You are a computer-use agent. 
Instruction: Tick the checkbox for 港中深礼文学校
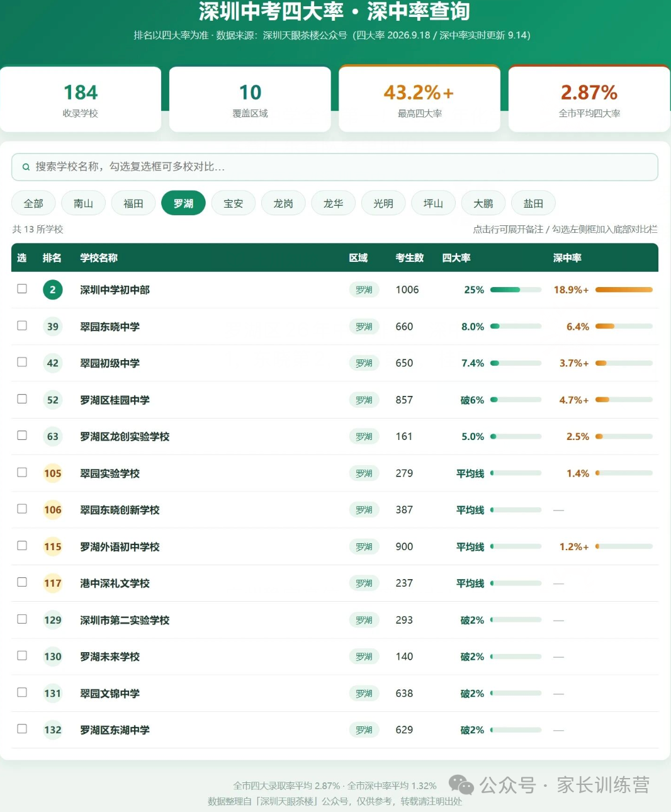coord(22,582)
